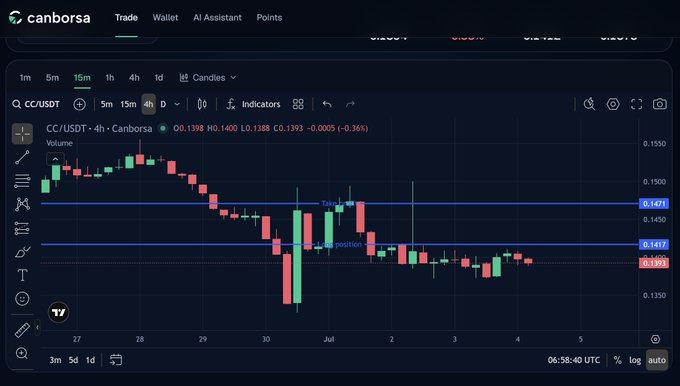Select the ruler measure tool
Image resolution: width=680 pixels, height=386 pixels.
(22, 330)
